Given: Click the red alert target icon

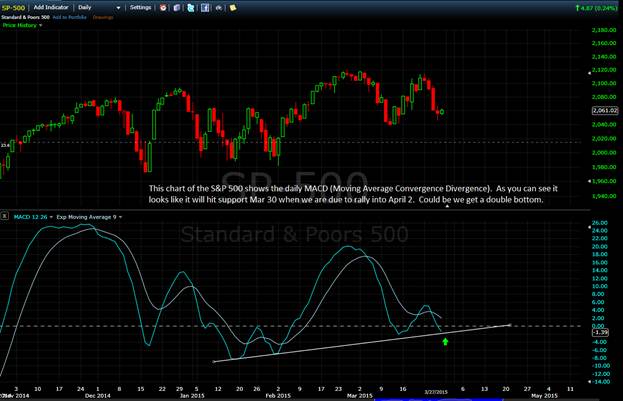Looking at the screenshot, I should pyautogui.click(x=163, y=8).
